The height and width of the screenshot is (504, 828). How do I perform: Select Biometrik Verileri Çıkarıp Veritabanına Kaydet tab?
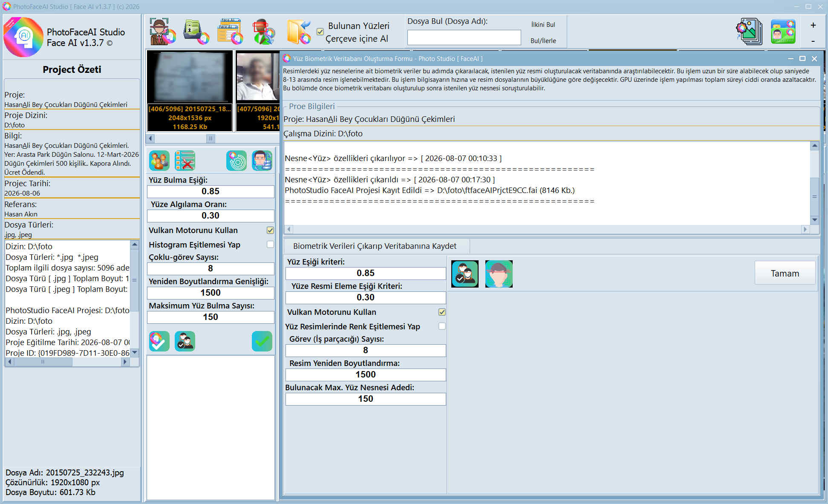[375, 246]
